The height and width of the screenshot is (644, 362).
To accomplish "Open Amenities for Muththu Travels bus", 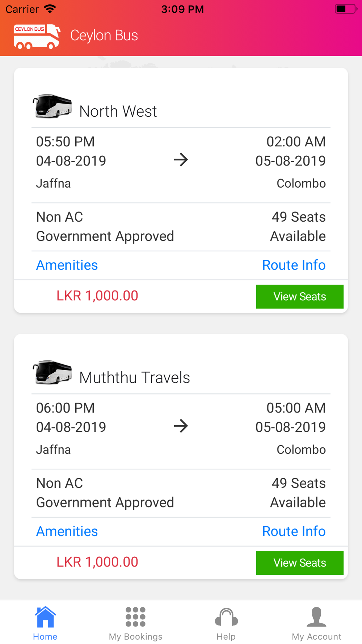I will [67, 531].
